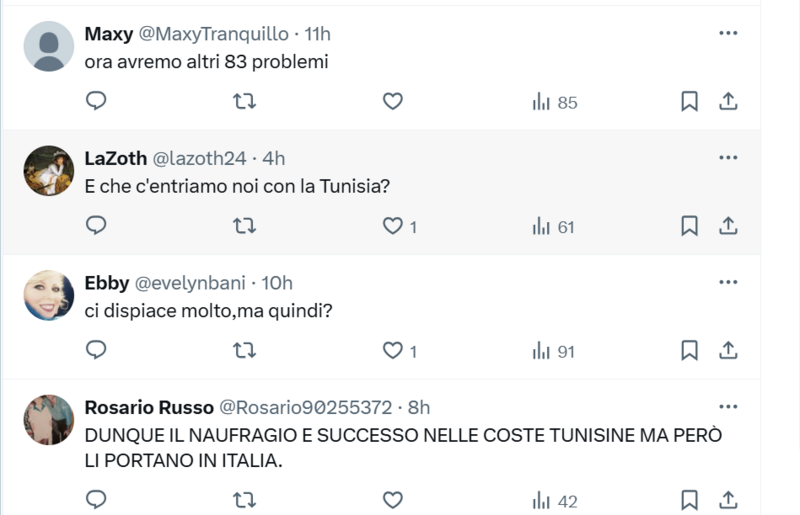Repost Ebby's tweet

click(245, 350)
